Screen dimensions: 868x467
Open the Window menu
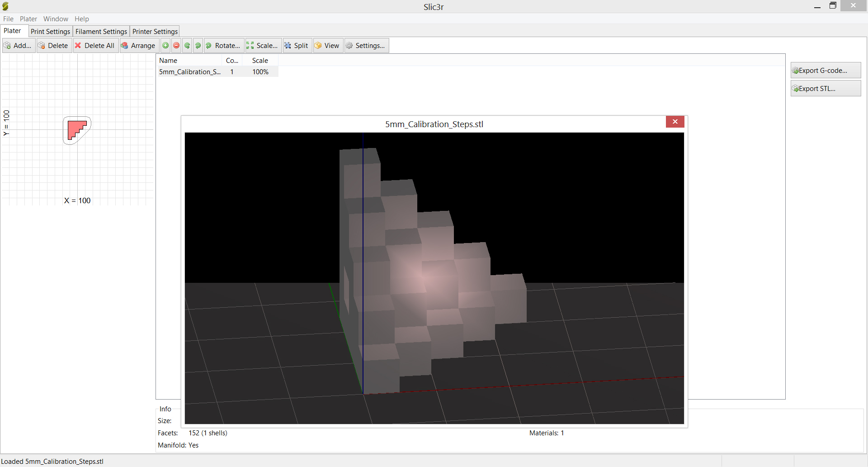(56, 19)
